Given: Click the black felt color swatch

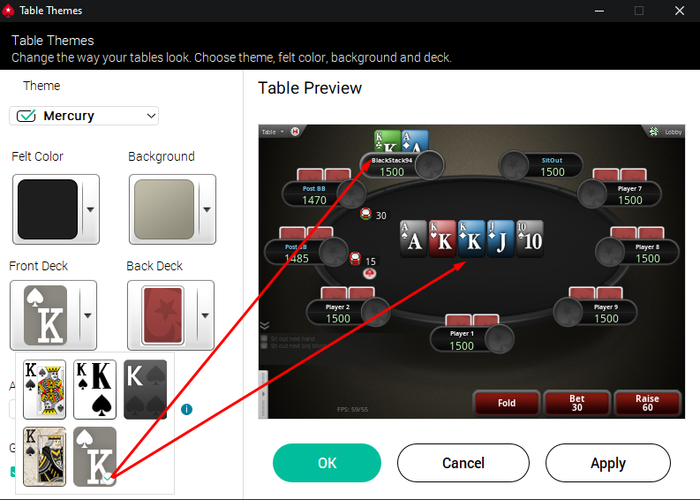Looking at the screenshot, I should click(47, 209).
